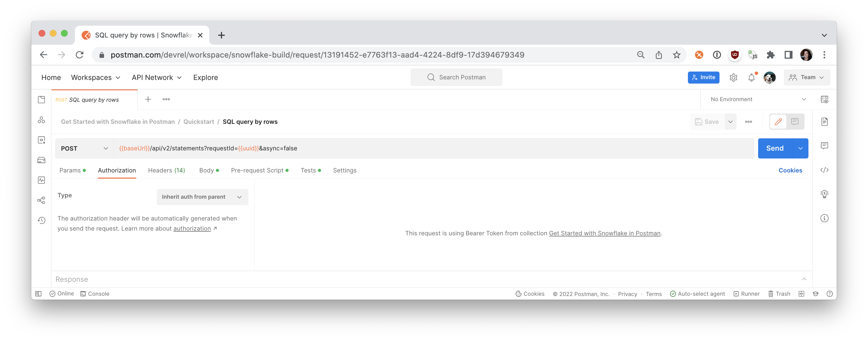Screen dimensions: 868x341
Task: Switch to the Headers tab
Action: pyautogui.click(x=166, y=170)
